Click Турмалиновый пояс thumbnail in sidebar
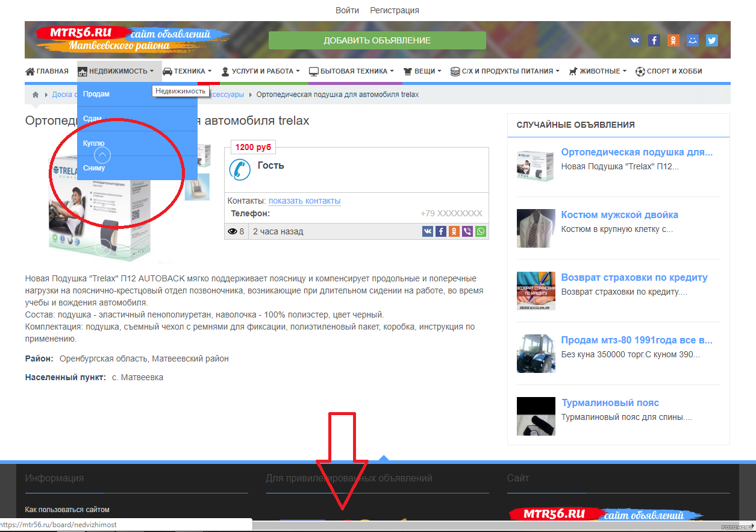756x532 pixels. point(536,416)
